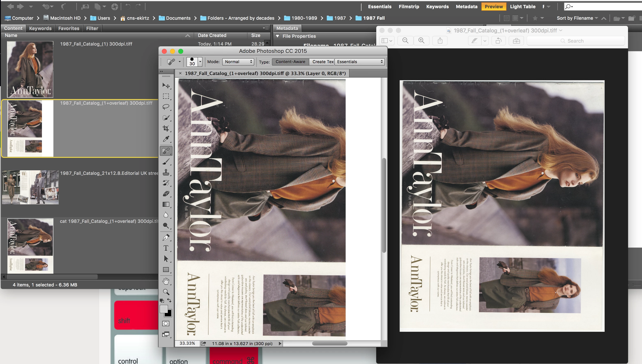The image size is (642, 364).
Task: Switch to the Light Table workspace
Action: click(522, 7)
